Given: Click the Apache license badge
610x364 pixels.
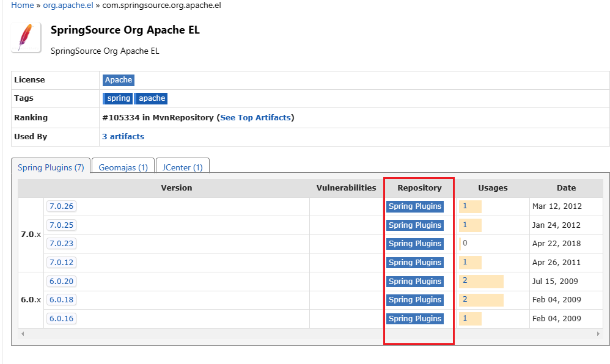Looking at the screenshot, I should coord(119,80).
